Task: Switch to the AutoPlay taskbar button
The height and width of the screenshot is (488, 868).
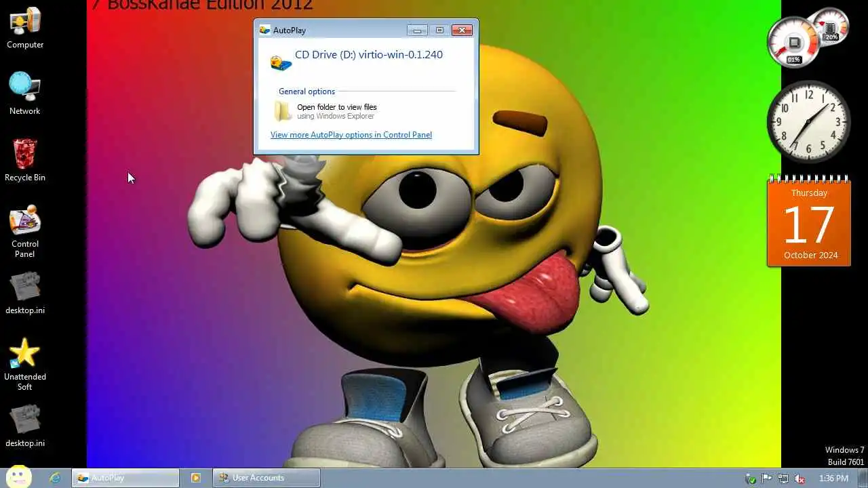Action: (125, 478)
